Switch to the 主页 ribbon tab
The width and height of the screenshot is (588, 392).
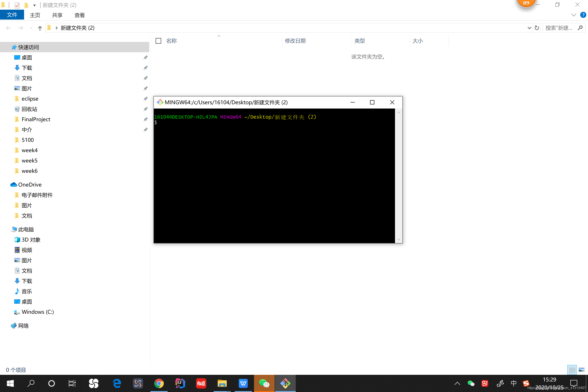point(35,15)
